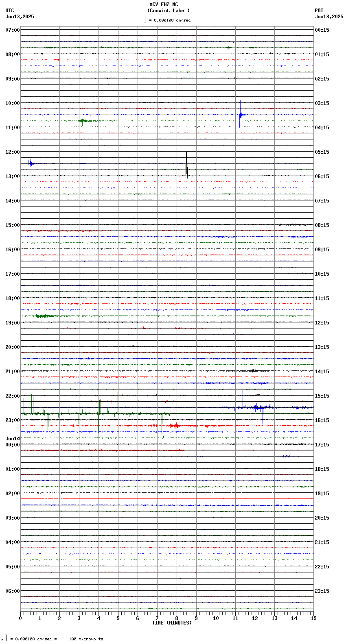The width and height of the screenshot is (346, 644).
Task: Click the red downward spike below 23:15 trace
Action: (207, 434)
